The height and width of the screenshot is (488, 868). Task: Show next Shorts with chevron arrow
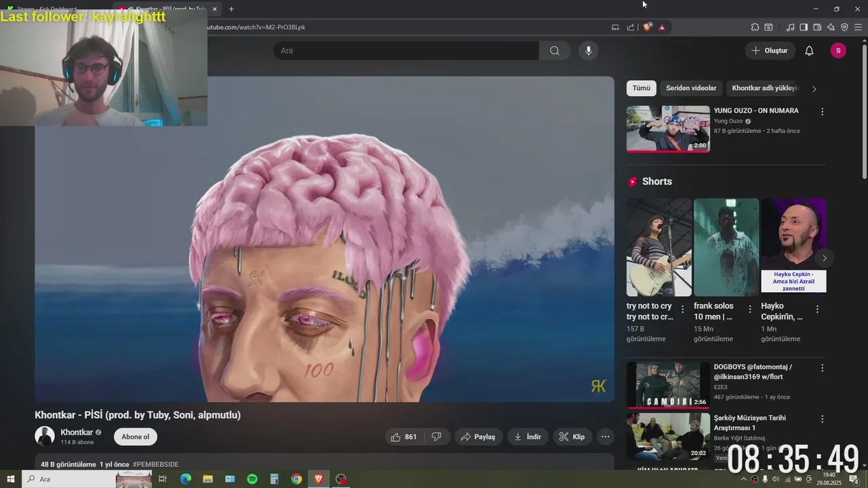(x=825, y=258)
